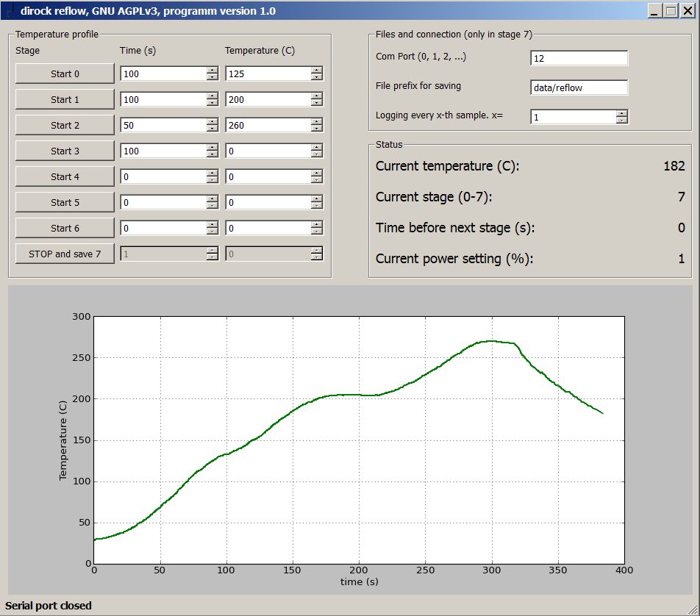This screenshot has height=616, width=700.
Task: Click the Start 4 stage button
Action: [65, 176]
